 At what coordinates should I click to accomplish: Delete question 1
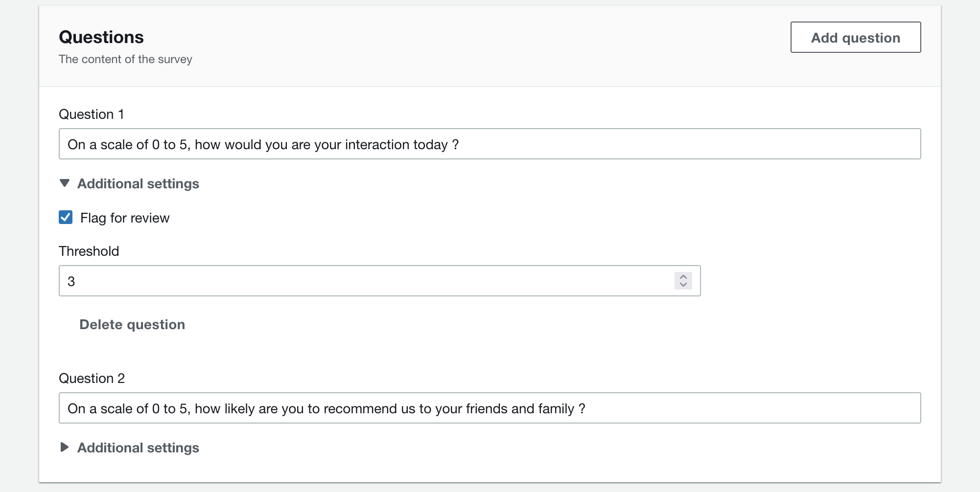tap(132, 324)
